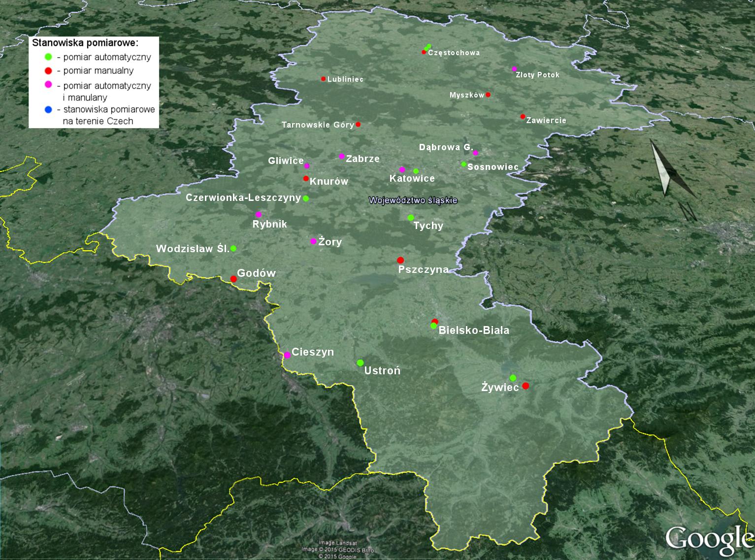This screenshot has height=560, width=755.
Task: Click the Katowice city label
Action: (412, 179)
